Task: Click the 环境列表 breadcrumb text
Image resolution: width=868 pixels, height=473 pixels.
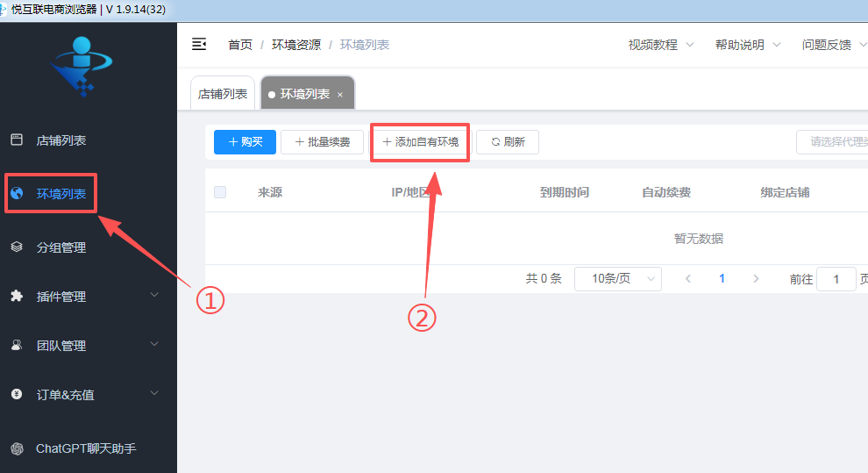Action: tap(364, 45)
